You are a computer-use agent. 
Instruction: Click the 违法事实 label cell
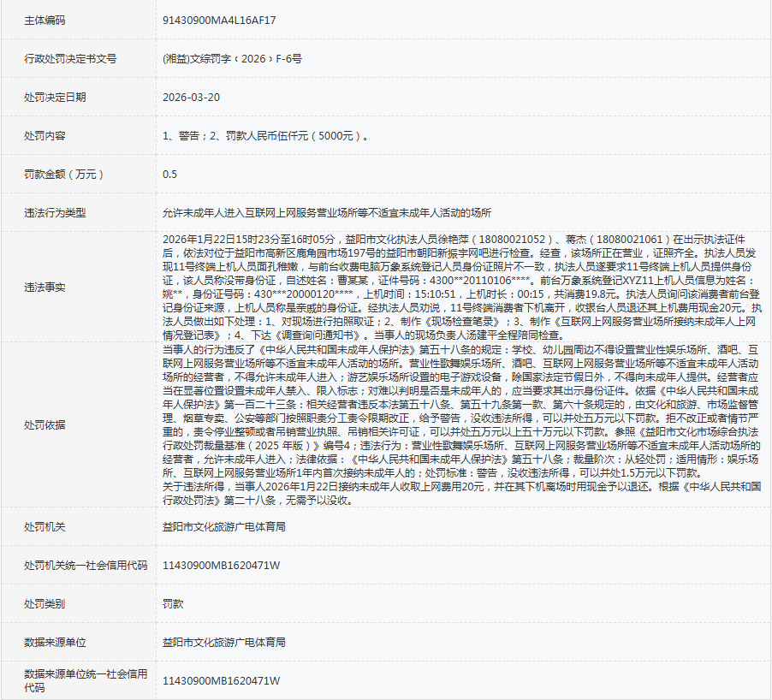[45, 288]
